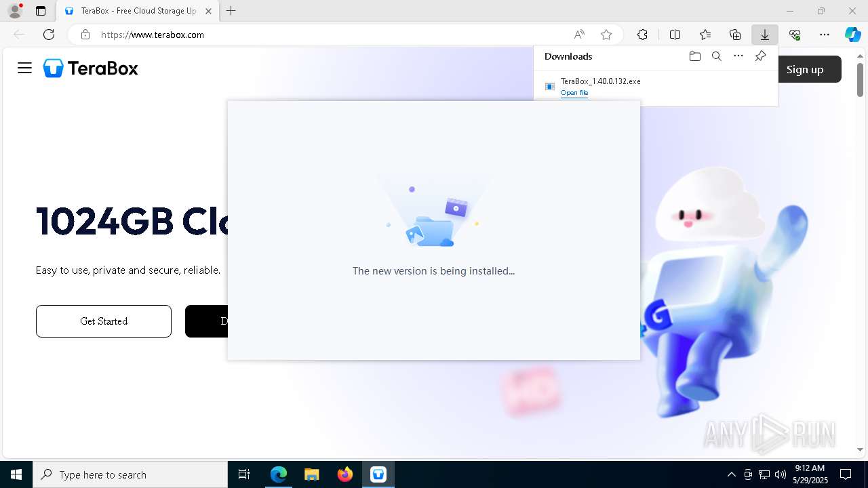Open tab actions menu icon
Screen dimensions: 868x488
(41, 11)
